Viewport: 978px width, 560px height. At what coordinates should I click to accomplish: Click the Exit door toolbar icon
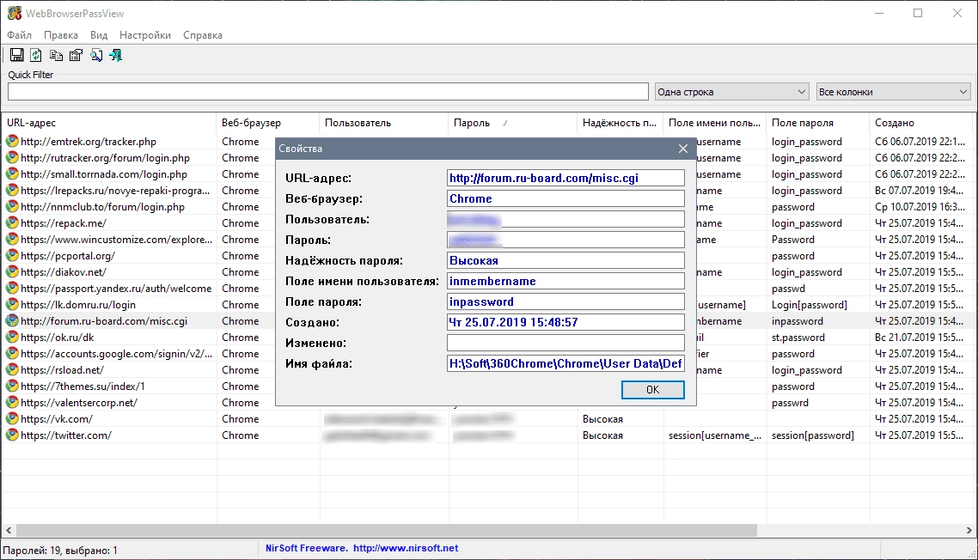point(115,56)
